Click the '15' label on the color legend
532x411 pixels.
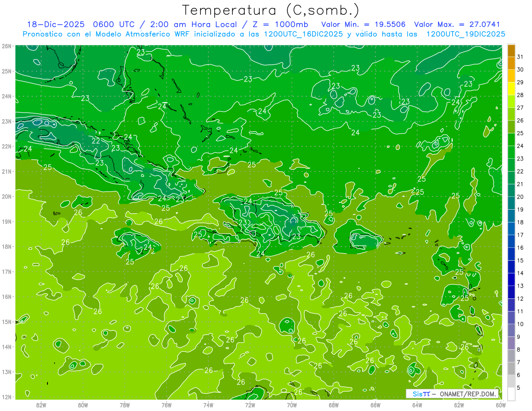pos(520,260)
